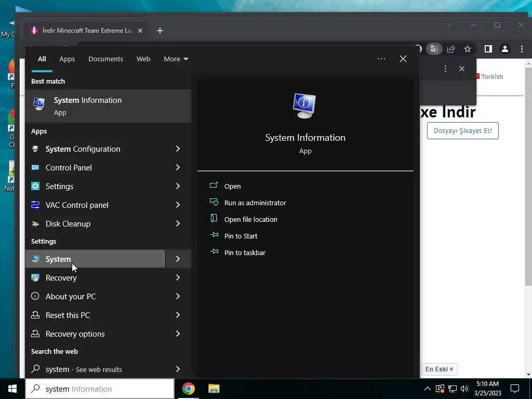Expand VAC Control panel result arrow
The width and height of the screenshot is (532, 399).
[178, 205]
